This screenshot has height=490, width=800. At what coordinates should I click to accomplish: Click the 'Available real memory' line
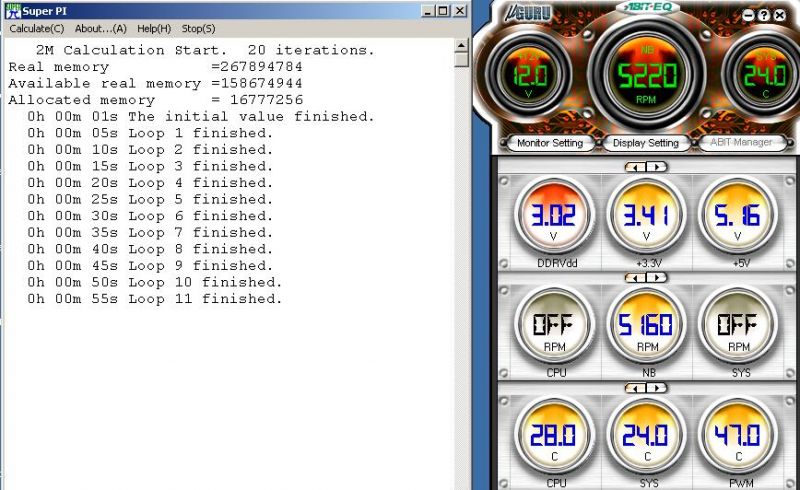(x=156, y=83)
